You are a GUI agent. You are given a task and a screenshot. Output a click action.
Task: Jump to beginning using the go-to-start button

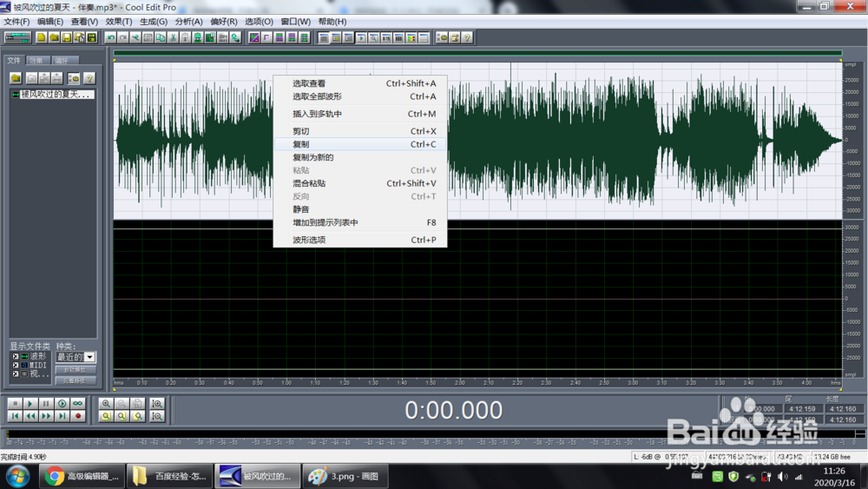pyautogui.click(x=15, y=416)
